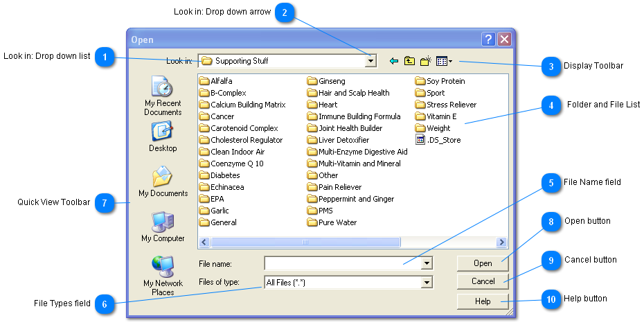
Task: Click the dialog's question mark help icon
Action: [488, 39]
